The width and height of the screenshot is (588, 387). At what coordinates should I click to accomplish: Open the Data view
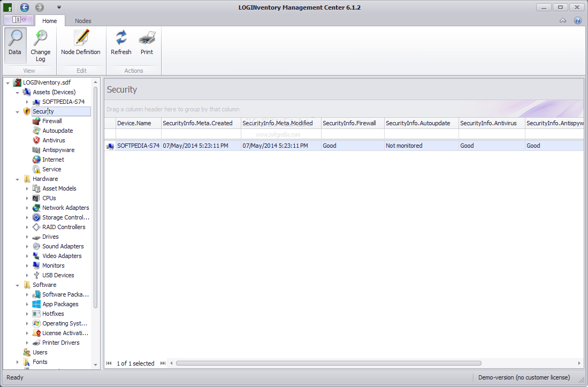(x=15, y=45)
